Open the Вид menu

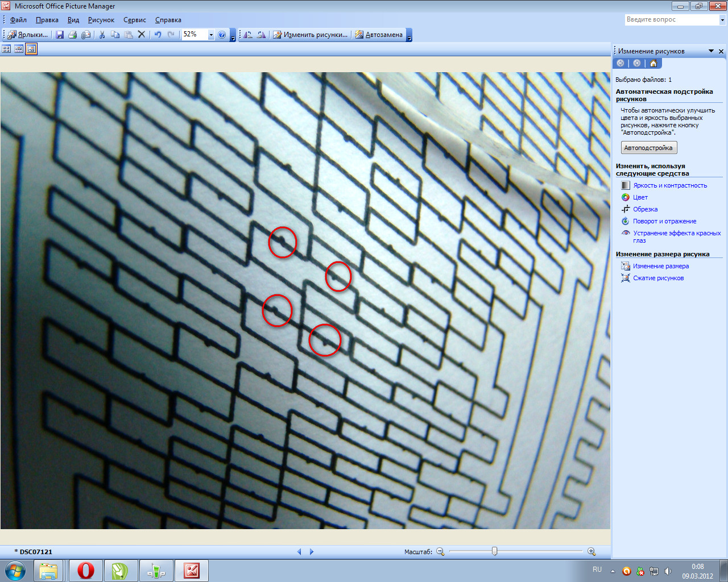point(73,20)
